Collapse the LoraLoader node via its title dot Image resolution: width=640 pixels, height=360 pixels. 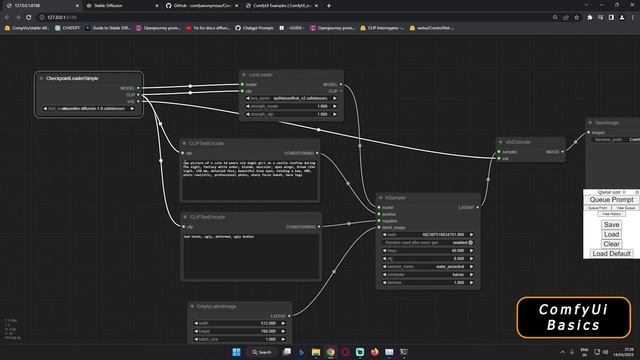244,75
